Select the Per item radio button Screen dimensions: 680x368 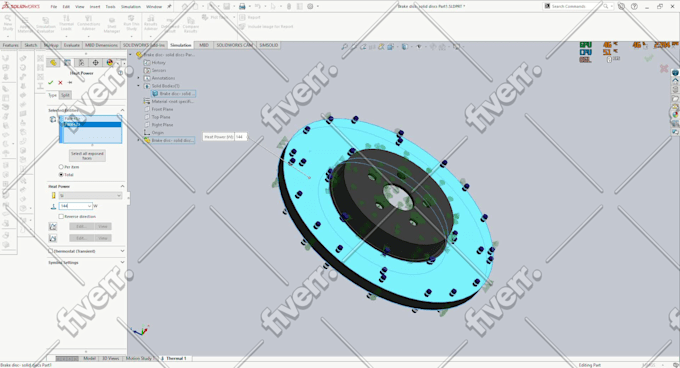tap(61, 167)
